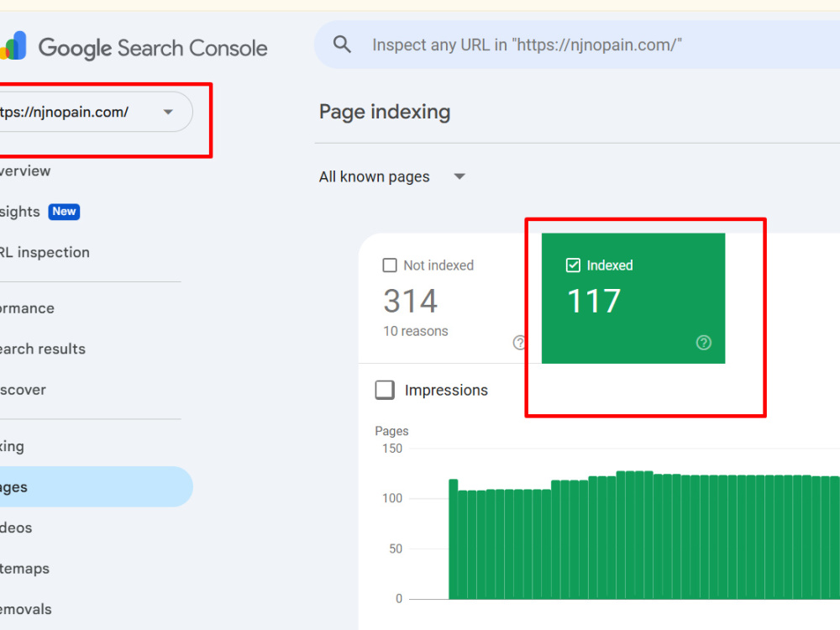
Task: Click the 10 reasons text
Action: [416, 331]
